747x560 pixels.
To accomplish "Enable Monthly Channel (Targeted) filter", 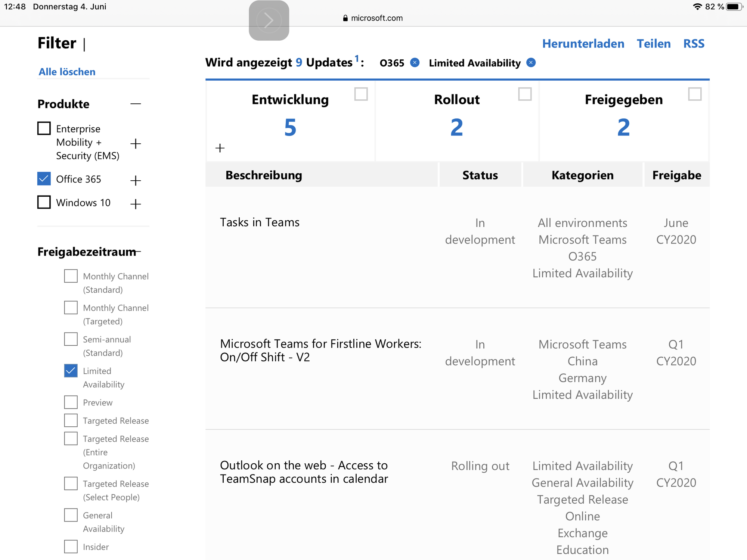I will click(71, 308).
